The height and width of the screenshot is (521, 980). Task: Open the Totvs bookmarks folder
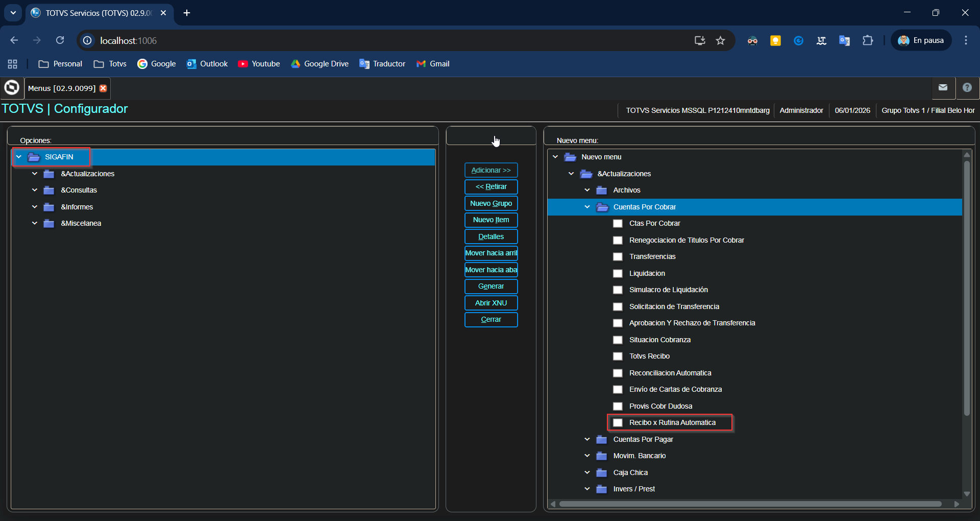(x=110, y=64)
